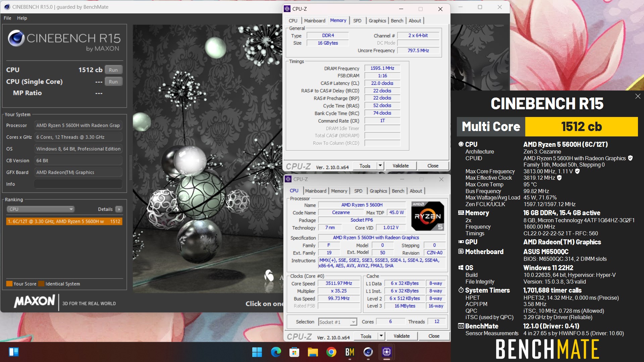Launch Google Chrome from taskbar
Image resolution: width=644 pixels, height=362 pixels.
[331, 352]
